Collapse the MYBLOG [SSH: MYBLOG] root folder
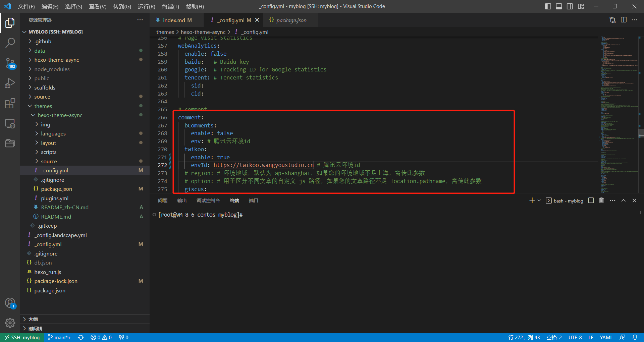The height and width of the screenshot is (342, 644). pos(85,32)
